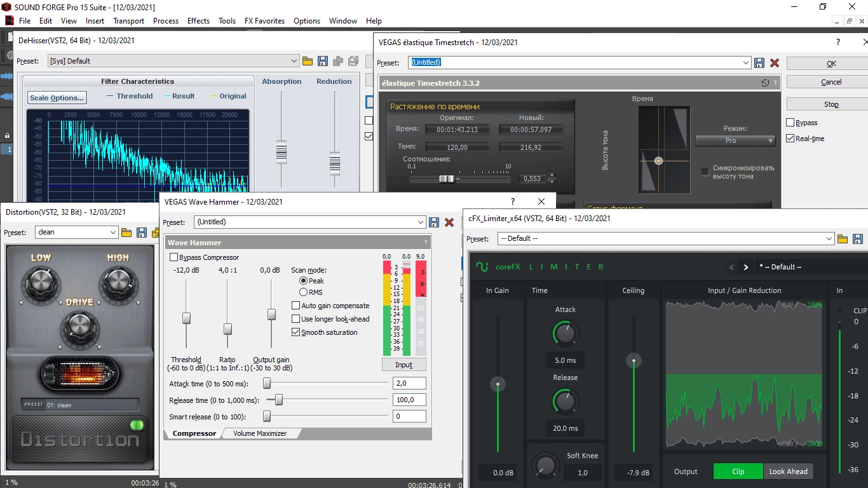Viewport: 868px width, 488px height.
Task: Check Bypass Compressor in Wave Hammer
Action: pyautogui.click(x=173, y=257)
